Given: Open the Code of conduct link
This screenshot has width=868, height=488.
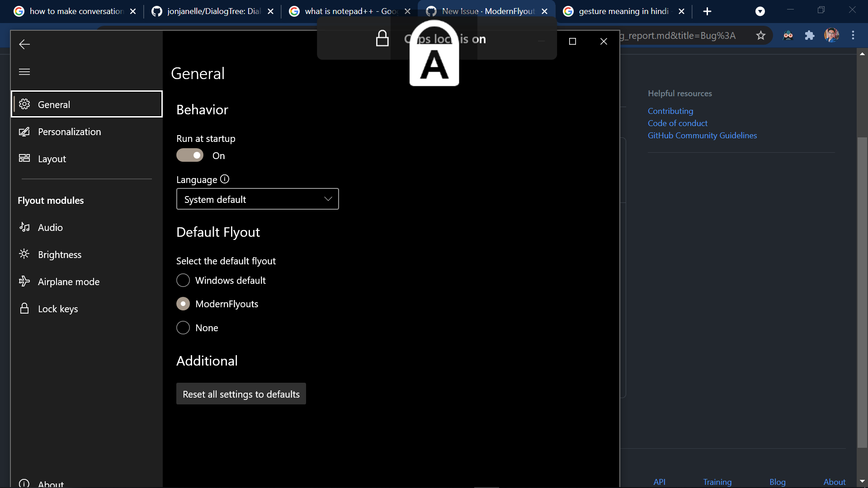Looking at the screenshot, I should click(x=677, y=123).
